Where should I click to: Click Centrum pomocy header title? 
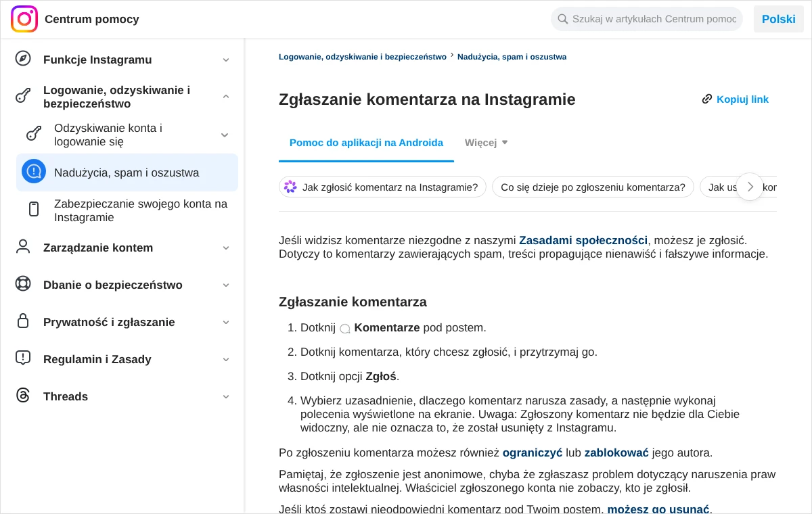tap(92, 19)
